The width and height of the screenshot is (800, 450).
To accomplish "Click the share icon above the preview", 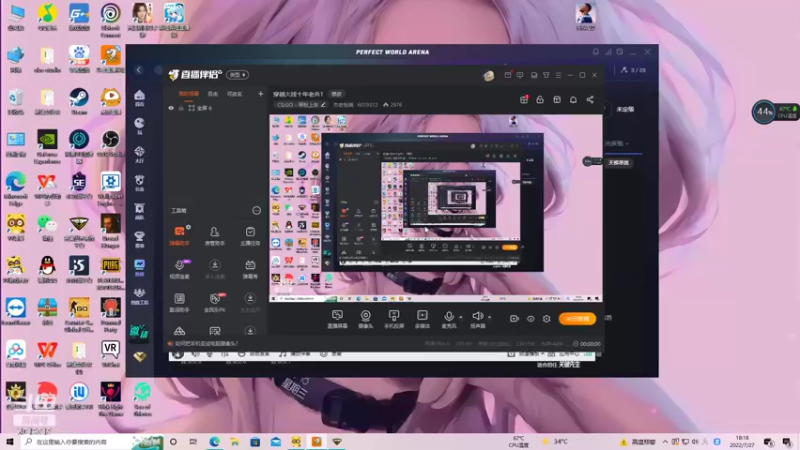I will point(590,99).
